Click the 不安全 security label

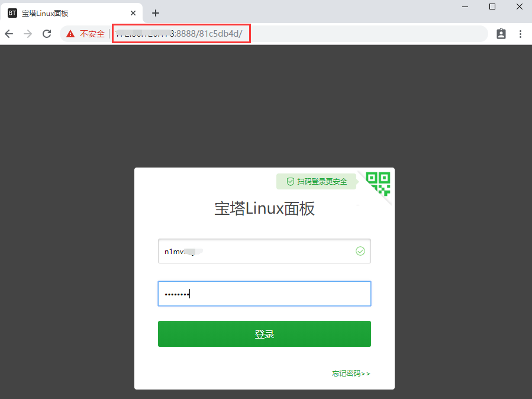[92, 34]
